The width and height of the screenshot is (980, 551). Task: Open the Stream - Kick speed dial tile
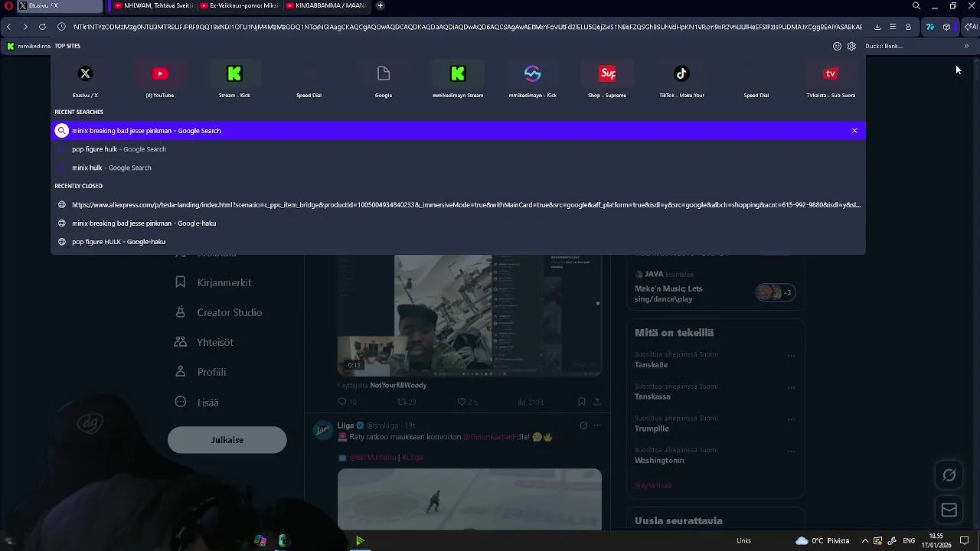pyautogui.click(x=234, y=80)
